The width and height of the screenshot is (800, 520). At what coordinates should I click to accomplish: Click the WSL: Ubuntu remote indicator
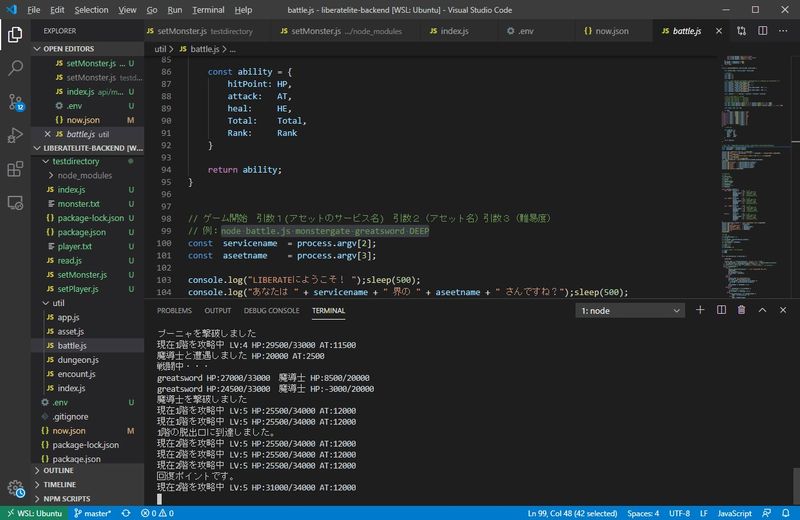[35, 513]
